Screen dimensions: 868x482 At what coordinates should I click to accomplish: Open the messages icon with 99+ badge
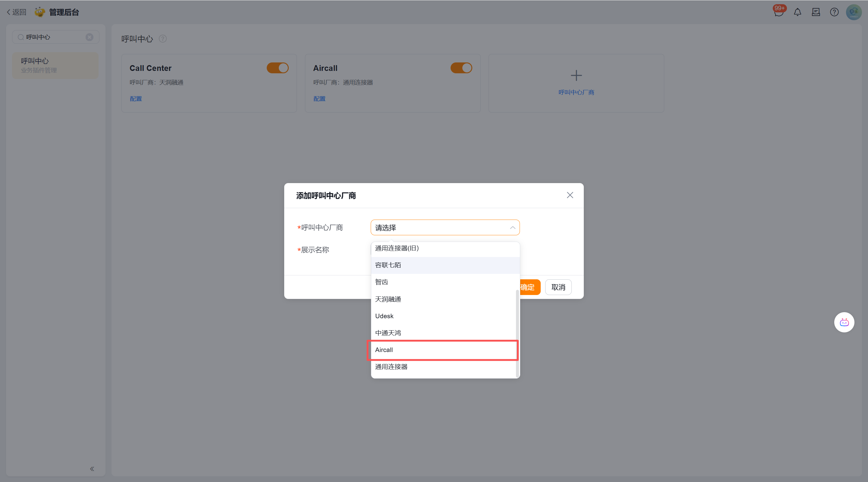point(778,12)
